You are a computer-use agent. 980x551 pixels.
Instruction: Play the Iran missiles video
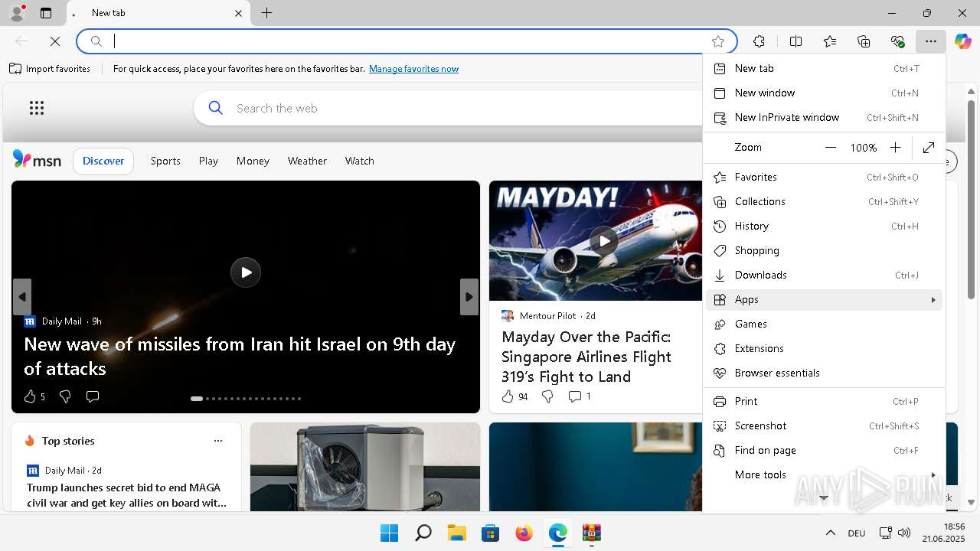coord(246,272)
